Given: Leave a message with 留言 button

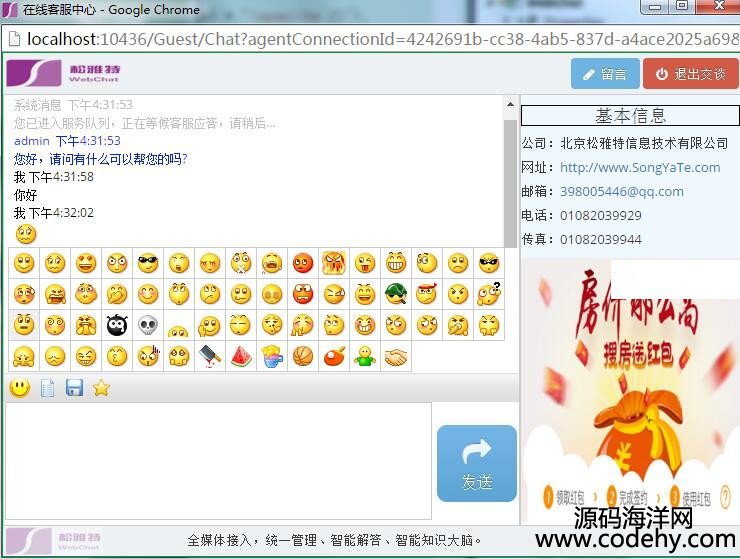Looking at the screenshot, I should click(605, 74).
